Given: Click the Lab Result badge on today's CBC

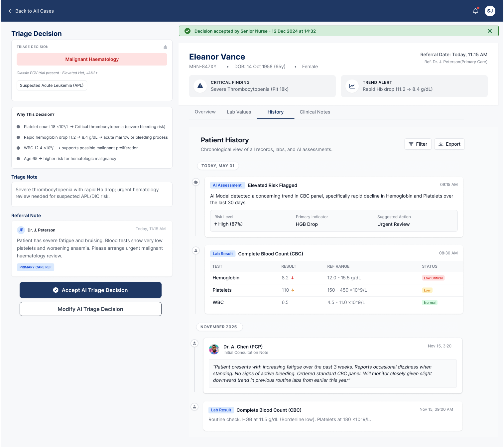Looking at the screenshot, I should pos(223,254).
